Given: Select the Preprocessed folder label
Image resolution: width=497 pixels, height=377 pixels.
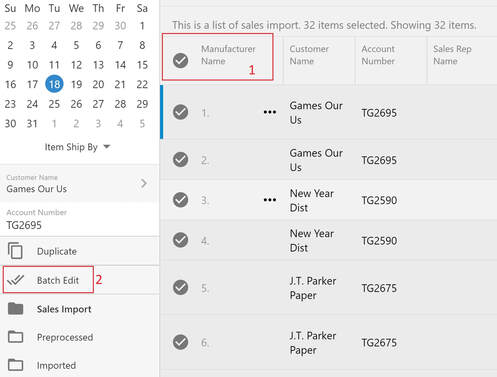Looking at the screenshot, I should pos(65,337).
